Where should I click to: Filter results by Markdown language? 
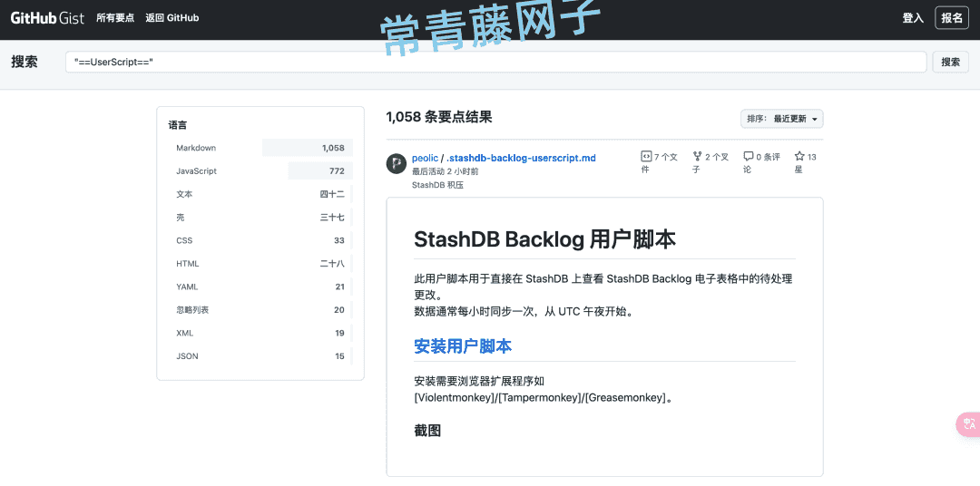260,148
